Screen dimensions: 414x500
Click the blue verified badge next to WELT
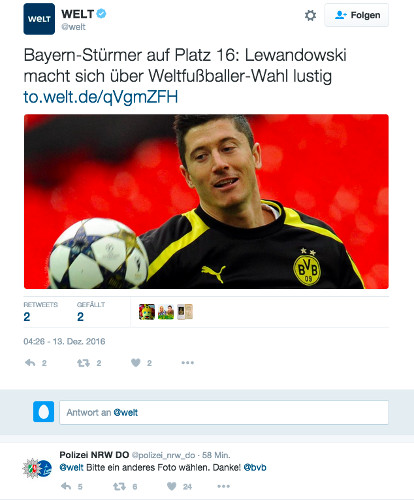click(x=101, y=14)
